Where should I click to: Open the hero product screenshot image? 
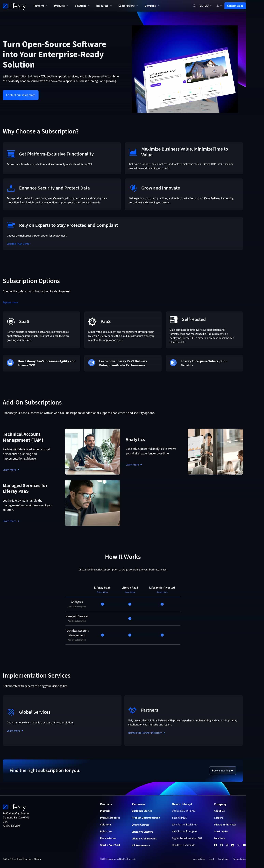pyautogui.click(x=185, y=69)
